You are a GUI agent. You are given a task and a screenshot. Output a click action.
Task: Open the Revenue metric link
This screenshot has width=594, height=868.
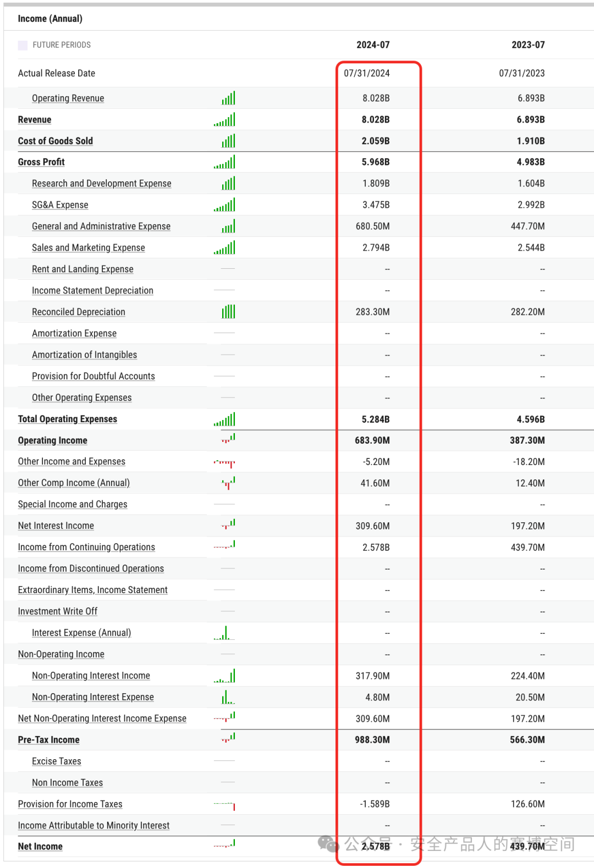(35, 120)
